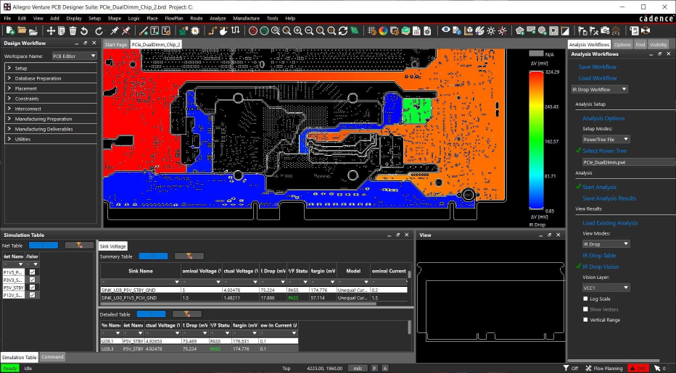Uncheck the first net's visible checkbox
This screenshot has width=676, height=373.
(32, 272)
